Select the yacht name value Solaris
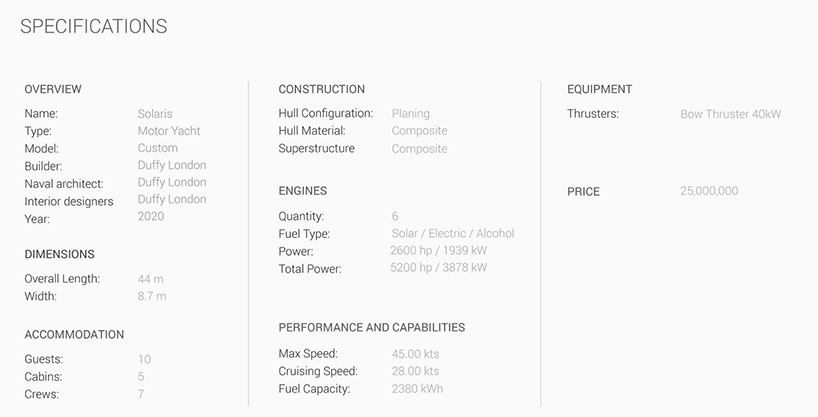The height and width of the screenshot is (417, 818). coord(155,114)
